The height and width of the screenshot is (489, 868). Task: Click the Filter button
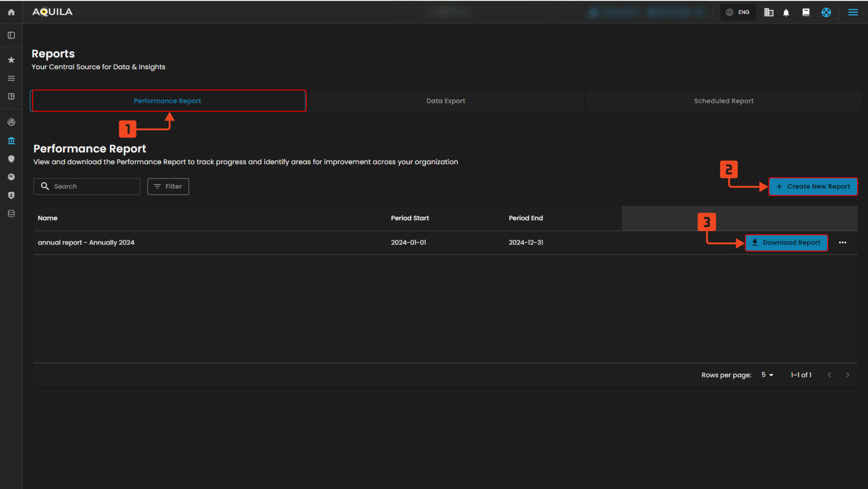pyautogui.click(x=168, y=187)
